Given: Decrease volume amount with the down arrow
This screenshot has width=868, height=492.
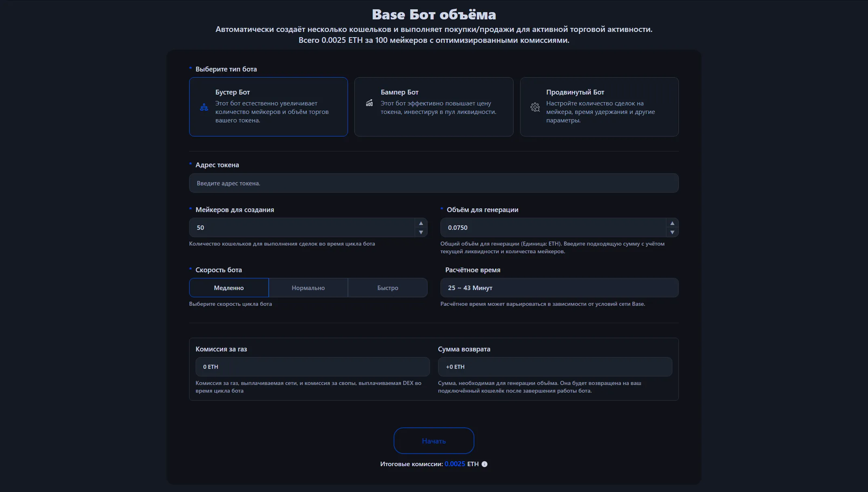Looking at the screenshot, I should 672,232.
